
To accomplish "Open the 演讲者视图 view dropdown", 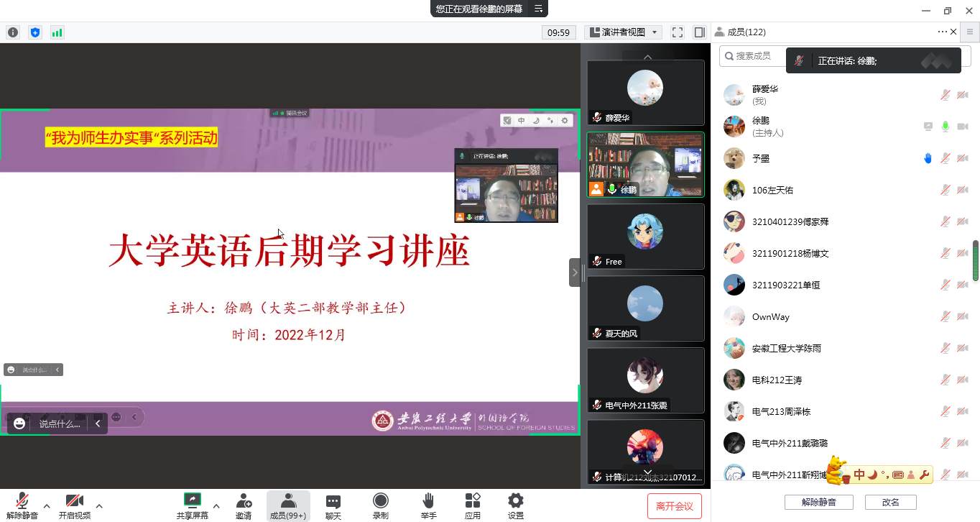I will tap(623, 32).
